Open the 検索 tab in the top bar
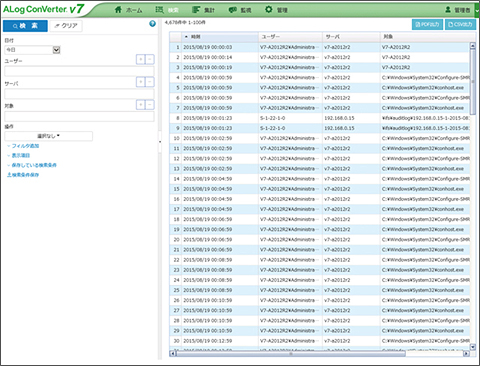This screenshot has height=366, width=480. click(167, 10)
